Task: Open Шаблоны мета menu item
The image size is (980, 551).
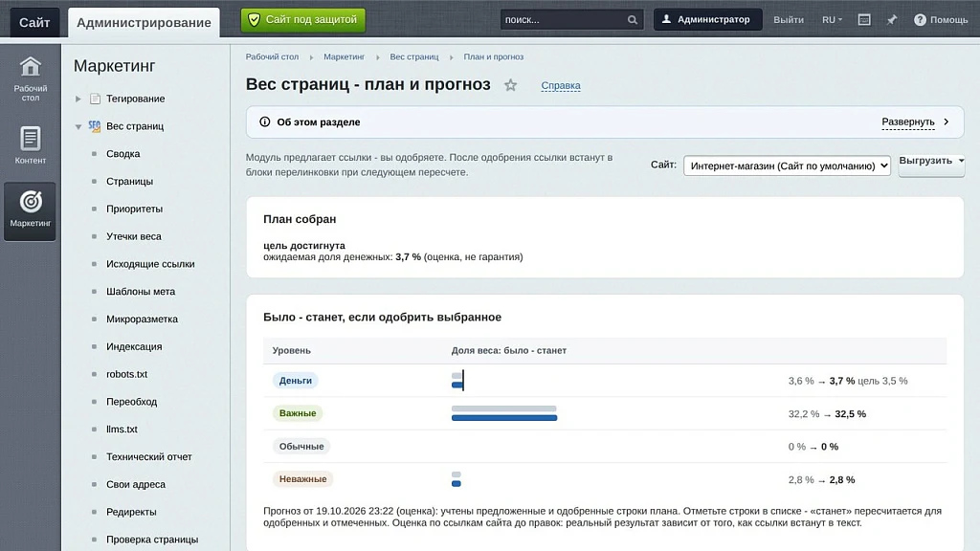Action: [x=141, y=291]
